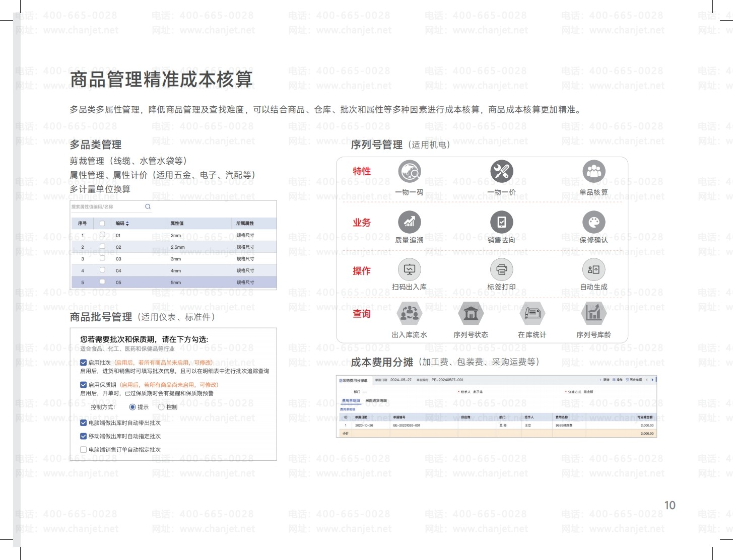This screenshot has width=733, height=560.
Task: Click the 商品批号管理 section heading
Action: click(101, 317)
